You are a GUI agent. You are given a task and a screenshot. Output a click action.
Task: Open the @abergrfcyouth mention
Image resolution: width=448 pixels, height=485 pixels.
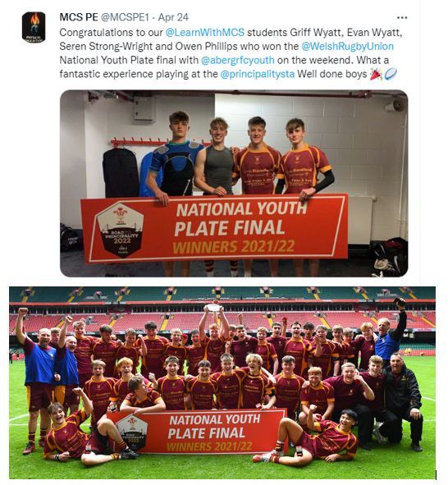(x=237, y=60)
